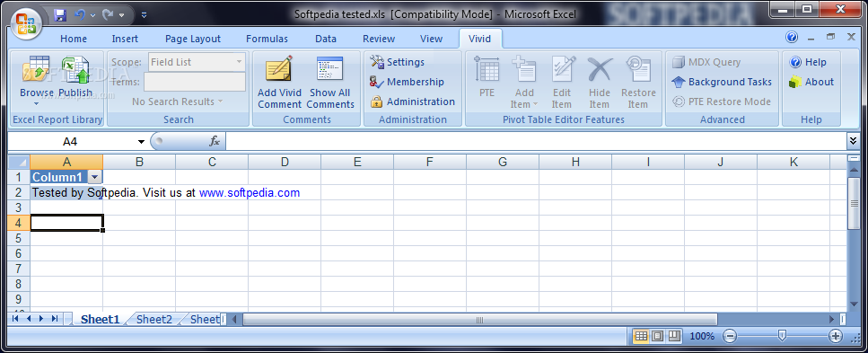868x353 pixels.
Task: Open the Scope Field List dropdown
Action: [x=239, y=62]
